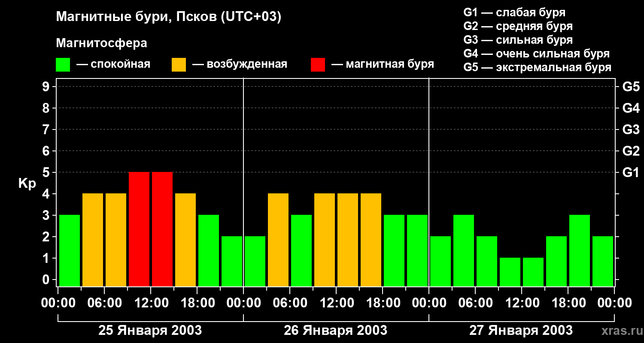Click the green 21:00–00:00 bar on 26 January
This screenshot has width=644, height=343.
coord(417,250)
